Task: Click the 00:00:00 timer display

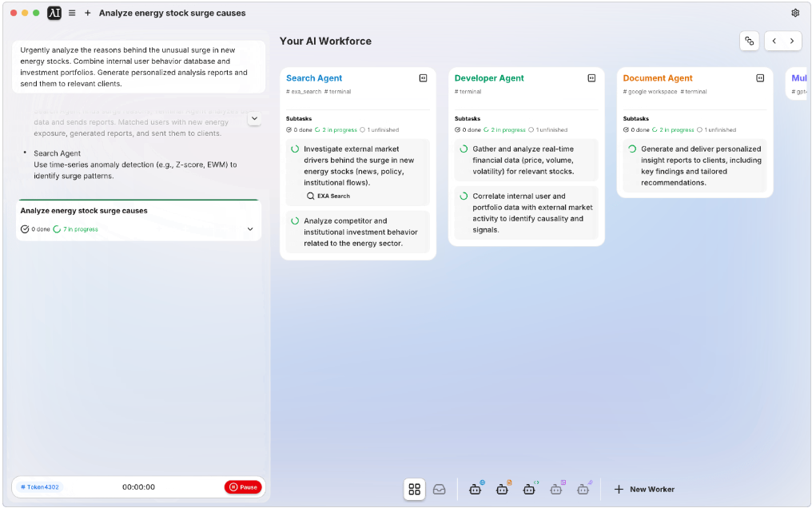Action: 138,486
